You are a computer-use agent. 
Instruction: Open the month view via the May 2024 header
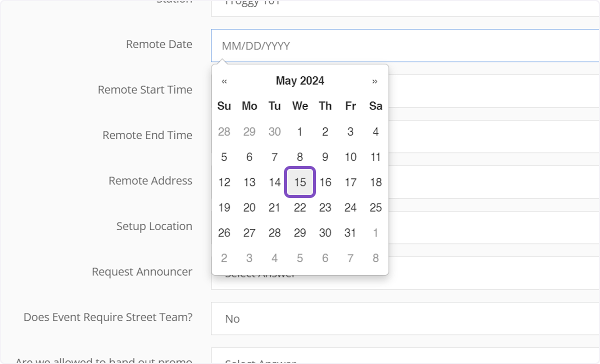tap(299, 80)
